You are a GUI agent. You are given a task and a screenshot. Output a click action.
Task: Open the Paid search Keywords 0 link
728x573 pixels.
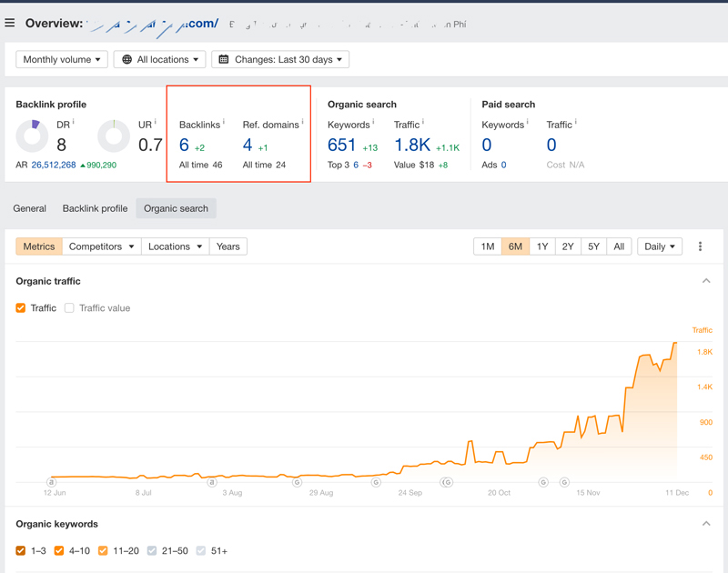pyautogui.click(x=487, y=146)
